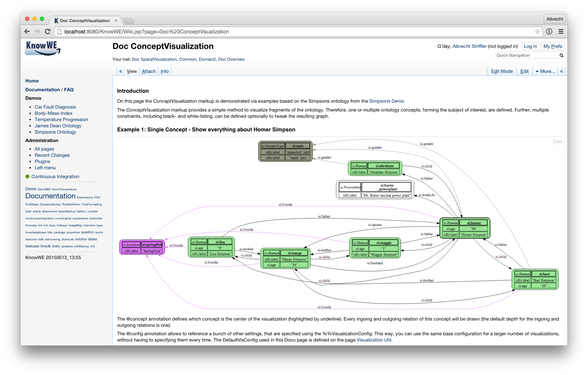Screen dimensions: 588x375
Task: Open All pages link
Action: [x=44, y=149]
